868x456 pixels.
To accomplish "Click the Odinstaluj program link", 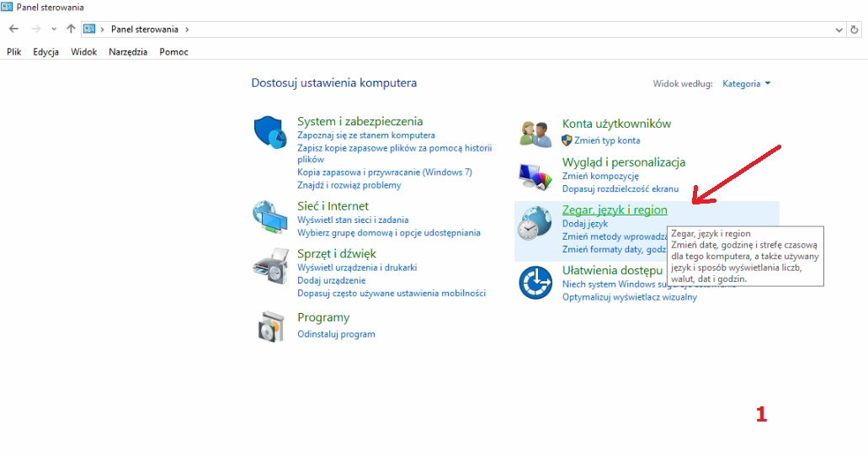I will coord(336,334).
